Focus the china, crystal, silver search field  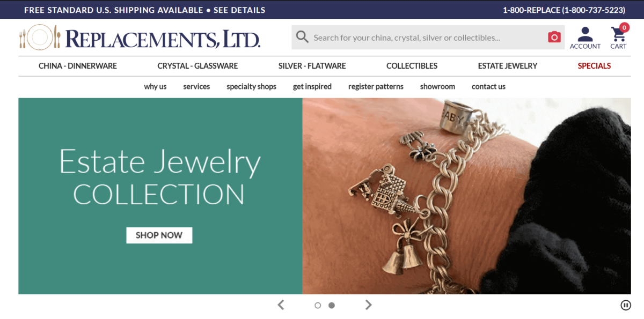coord(428,38)
